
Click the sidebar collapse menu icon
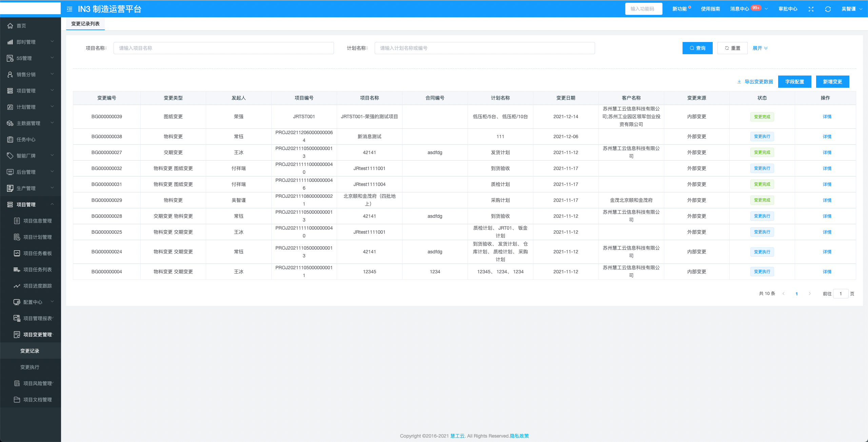click(70, 9)
